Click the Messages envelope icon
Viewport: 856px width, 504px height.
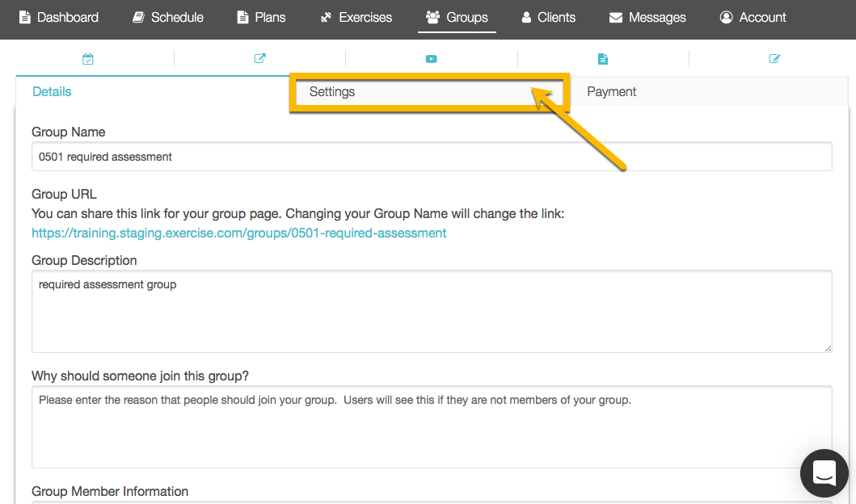616,18
